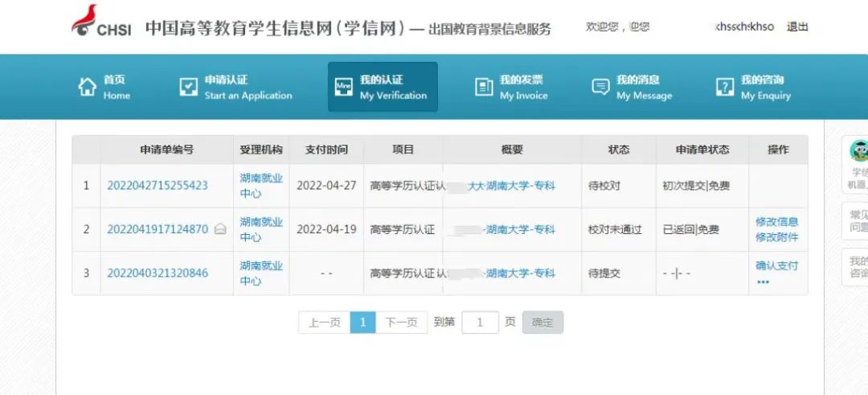
Task: Click 湖南就业中心 in row 3
Action: 261,273
